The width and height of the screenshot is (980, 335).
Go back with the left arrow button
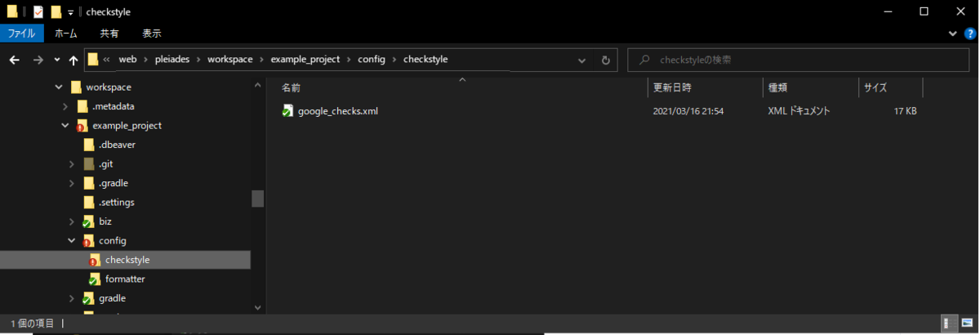(x=15, y=60)
